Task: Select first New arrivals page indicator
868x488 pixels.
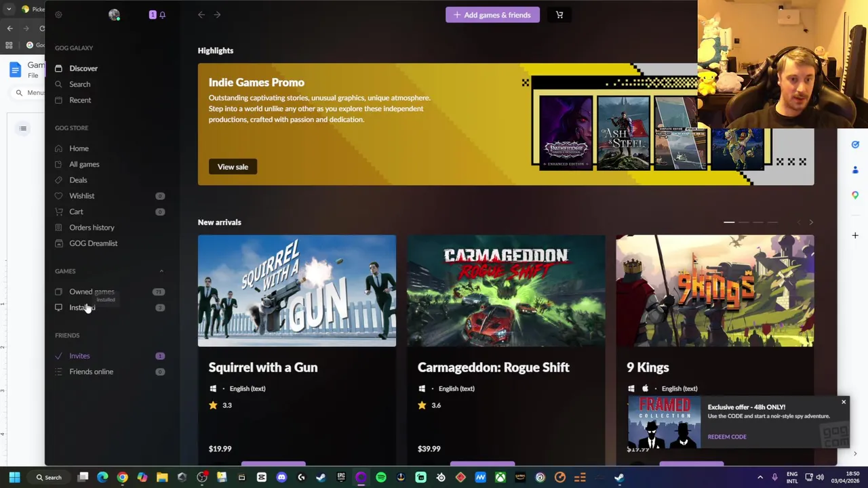Action: (729, 222)
